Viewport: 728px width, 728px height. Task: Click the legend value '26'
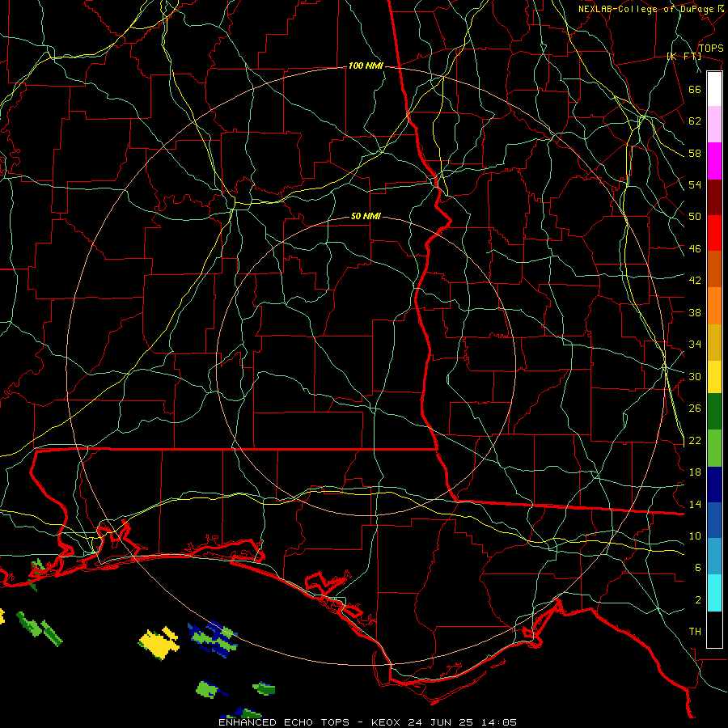(695, 408)
